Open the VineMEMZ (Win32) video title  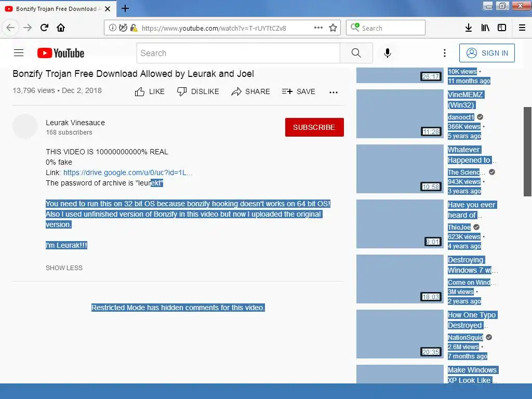point(465,100)
